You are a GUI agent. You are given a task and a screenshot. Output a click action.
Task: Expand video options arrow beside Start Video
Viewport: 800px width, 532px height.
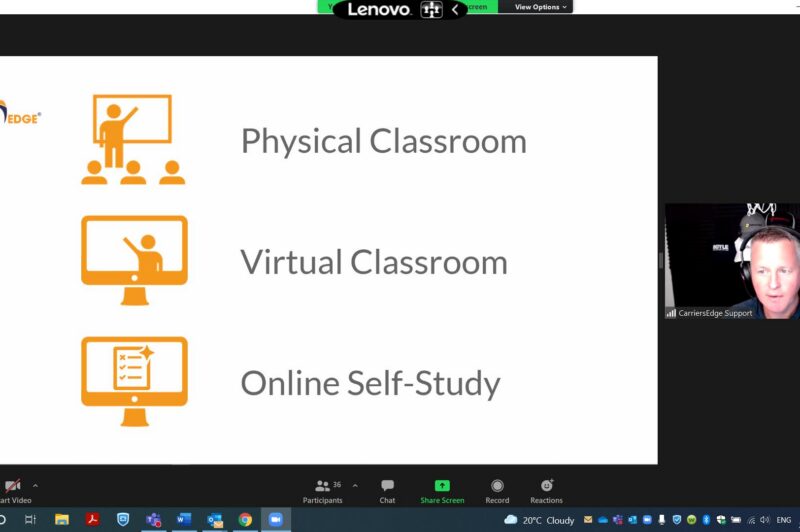(x=36, y=486)
